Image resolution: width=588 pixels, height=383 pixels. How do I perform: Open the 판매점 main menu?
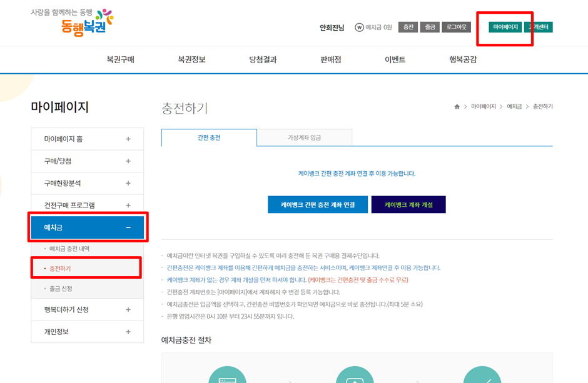coord(331,59)
